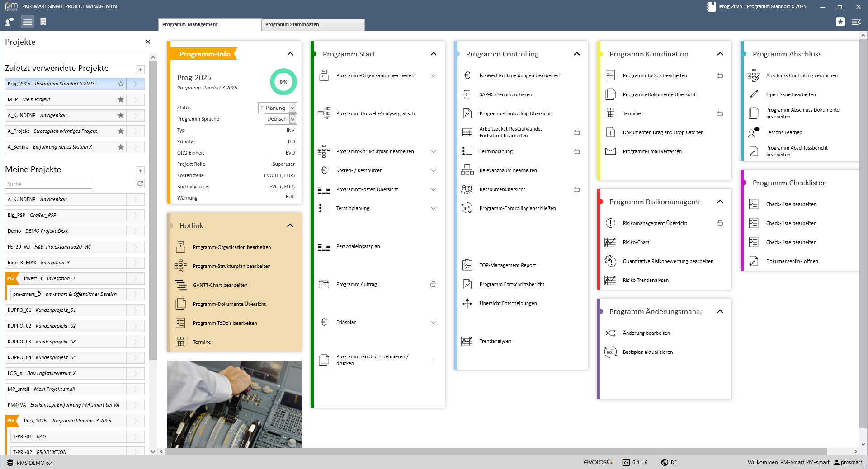Click the 0% progress circle
Screen dimensions: 868x469
point(283,82)
